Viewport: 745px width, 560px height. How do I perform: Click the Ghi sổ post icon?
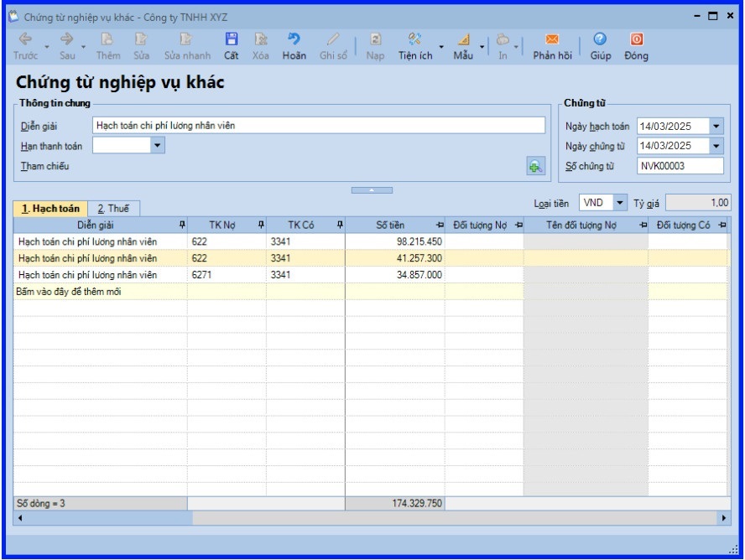pyautogui.click(x=333, y=39)
